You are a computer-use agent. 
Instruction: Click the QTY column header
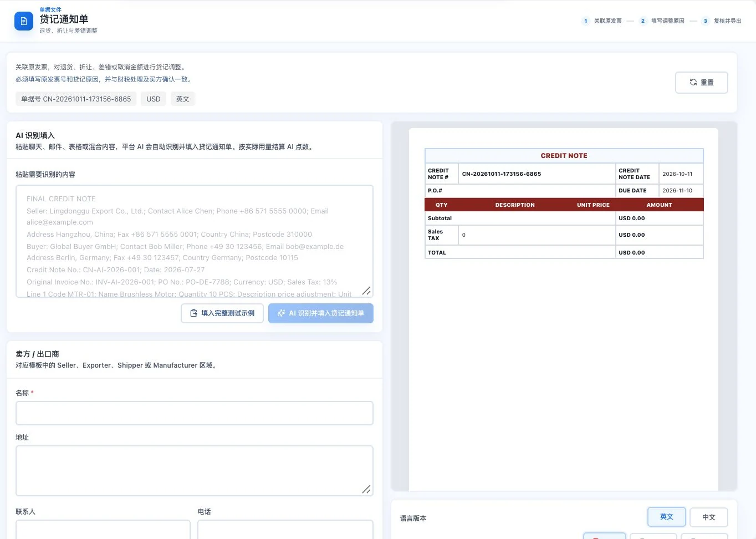coord(442,205)
